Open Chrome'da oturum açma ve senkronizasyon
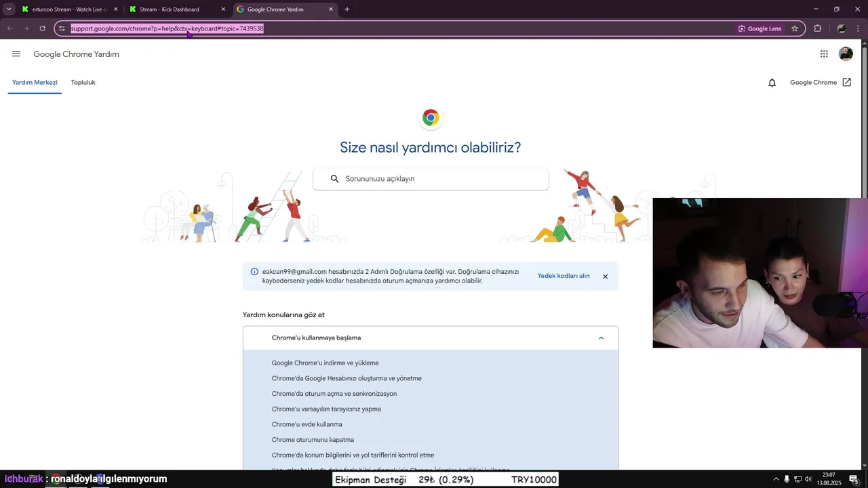Image resolution: width=868 pixels, height=488 pixels. click(334, 394)
